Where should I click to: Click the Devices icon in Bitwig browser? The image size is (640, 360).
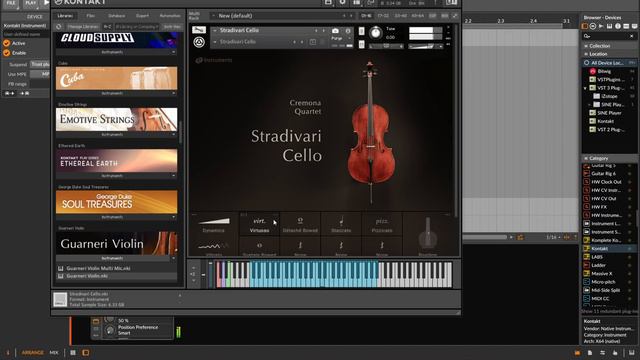click(x=585, y=26)
